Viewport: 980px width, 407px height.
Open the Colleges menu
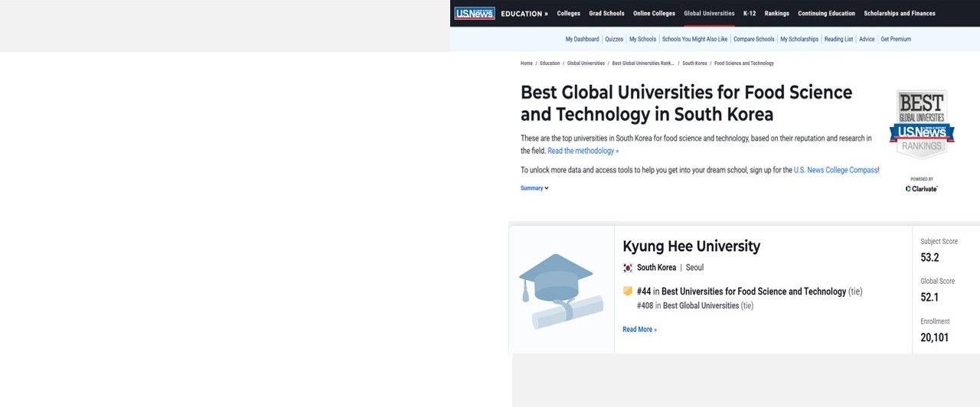(569, 14)
